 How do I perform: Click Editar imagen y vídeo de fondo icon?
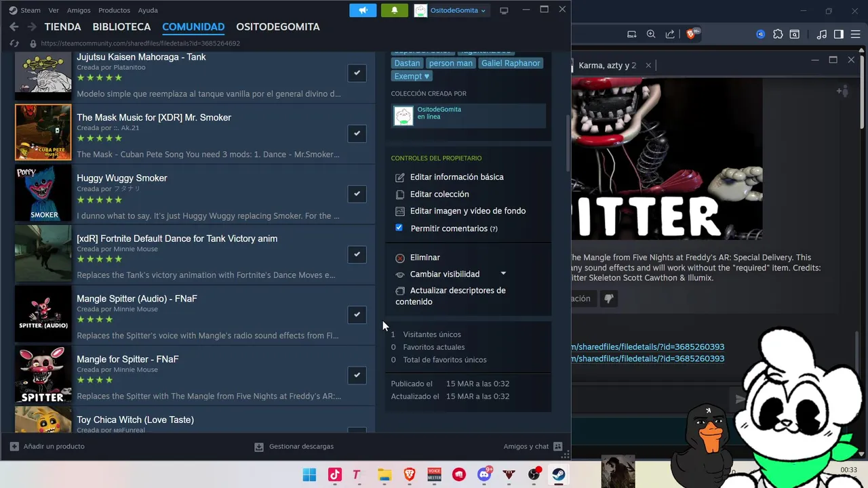pyautogui.click(x=400, y=211)
